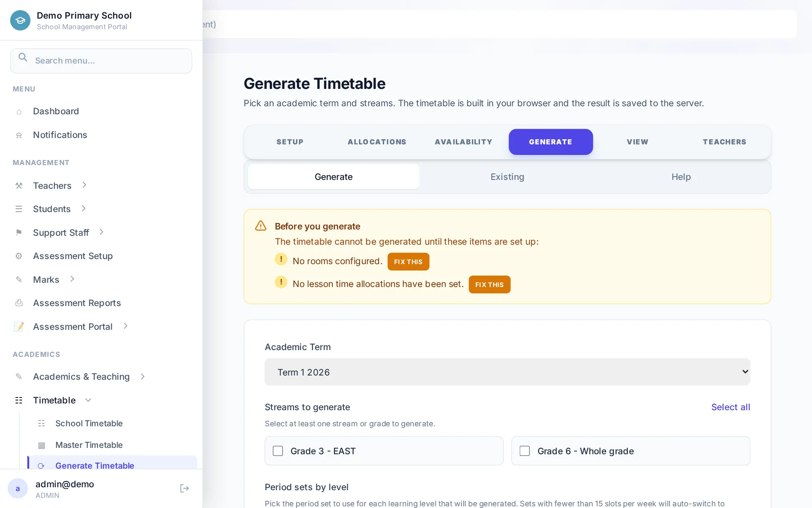The image size is (812, 508).
Task: Click the Search menu input field
Action: pos(101,61)
